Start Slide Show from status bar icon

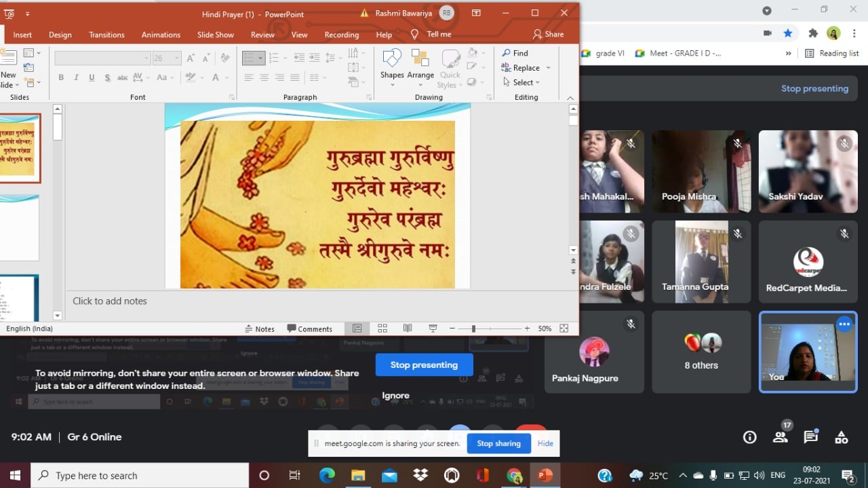coord(433,329)
